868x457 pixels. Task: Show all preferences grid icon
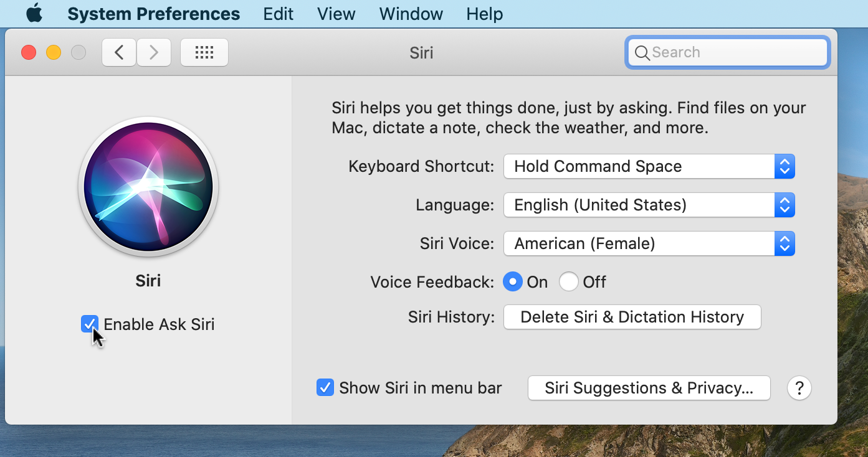coord(204,53)
